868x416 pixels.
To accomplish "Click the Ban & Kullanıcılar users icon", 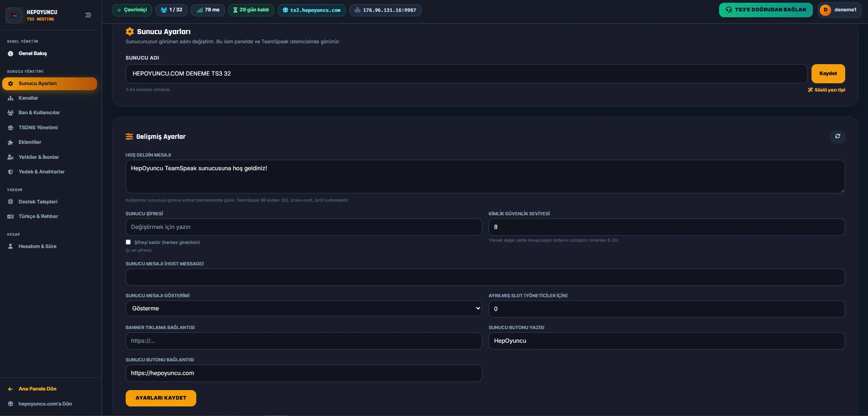I will (x=10, y=113).
